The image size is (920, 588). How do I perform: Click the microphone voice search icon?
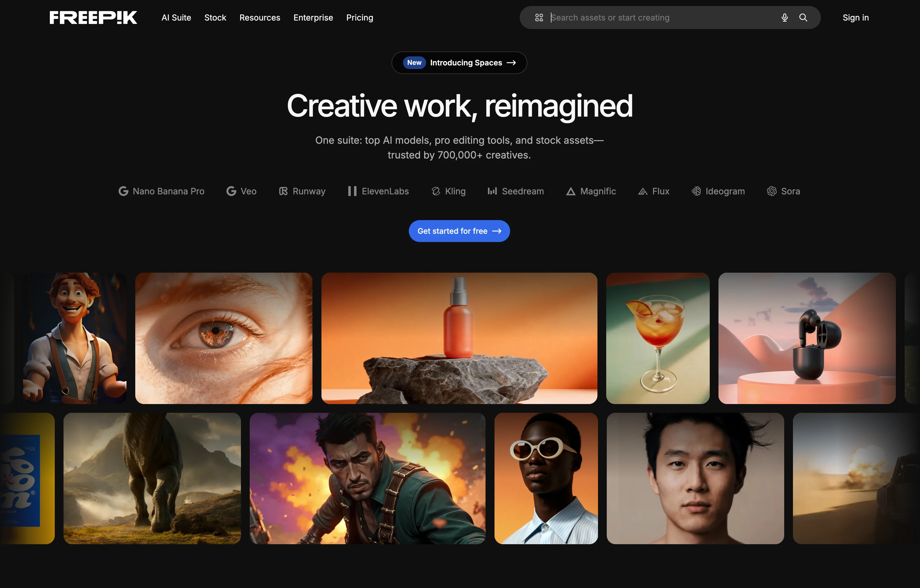point(784,18)
